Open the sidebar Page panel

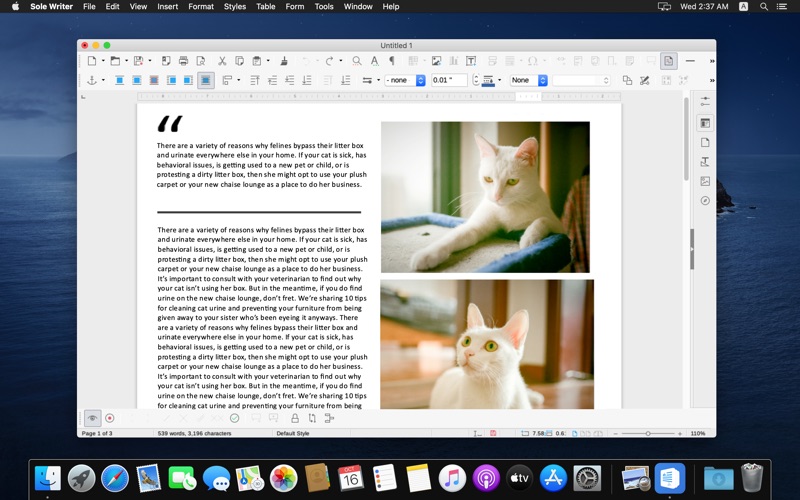(705, 143)
